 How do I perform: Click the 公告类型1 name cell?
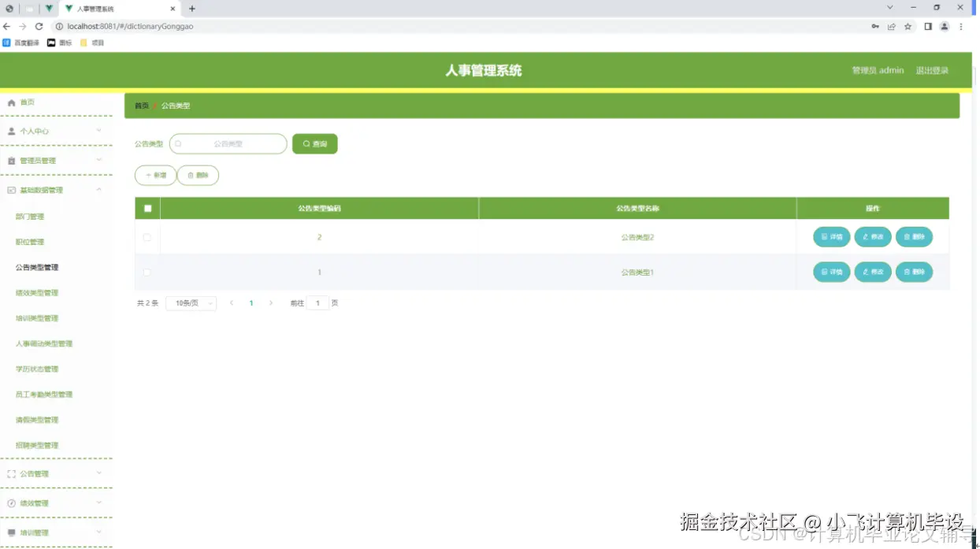[637, 273]
